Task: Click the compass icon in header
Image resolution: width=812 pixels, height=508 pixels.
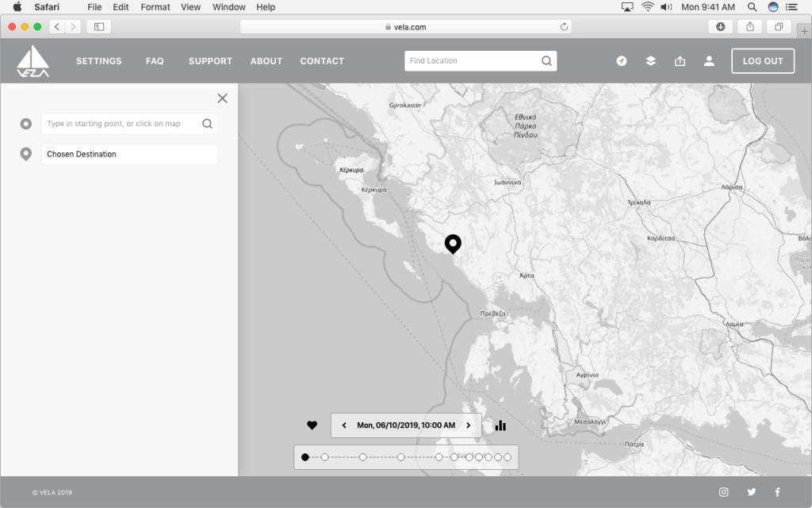Action: 622,61
